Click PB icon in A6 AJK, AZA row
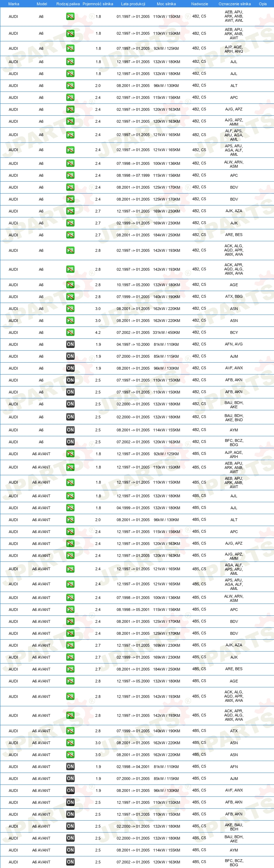The width and height of the screenshot is (274, 868). pos(70,211)
